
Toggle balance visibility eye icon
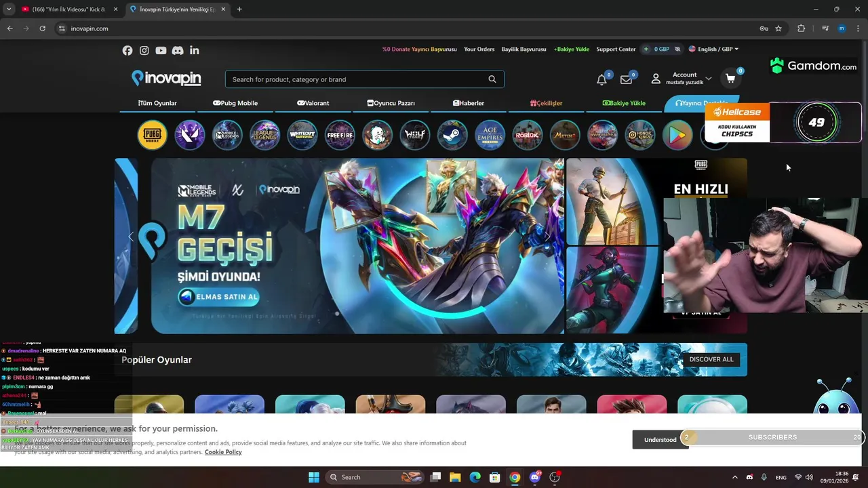coord(677,49)
